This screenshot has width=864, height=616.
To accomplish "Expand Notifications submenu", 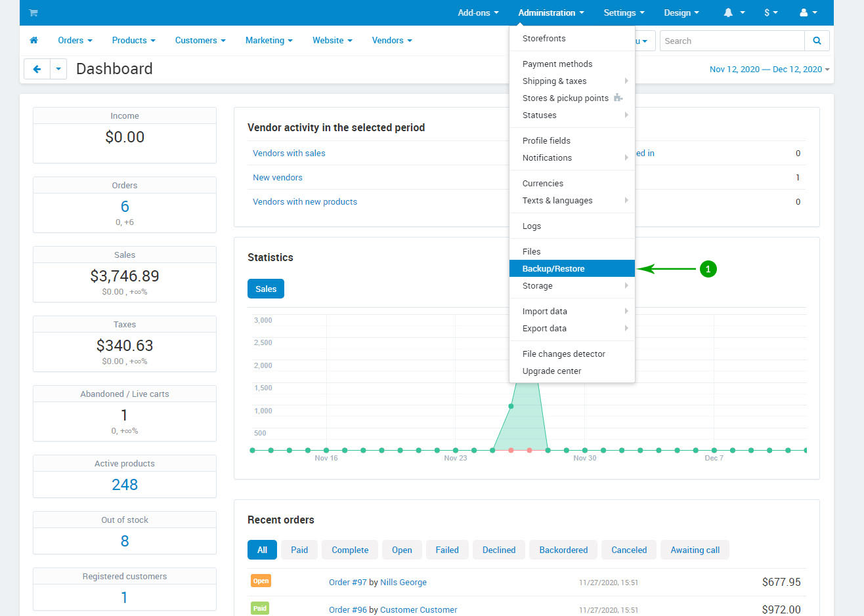I will (572, 157).
